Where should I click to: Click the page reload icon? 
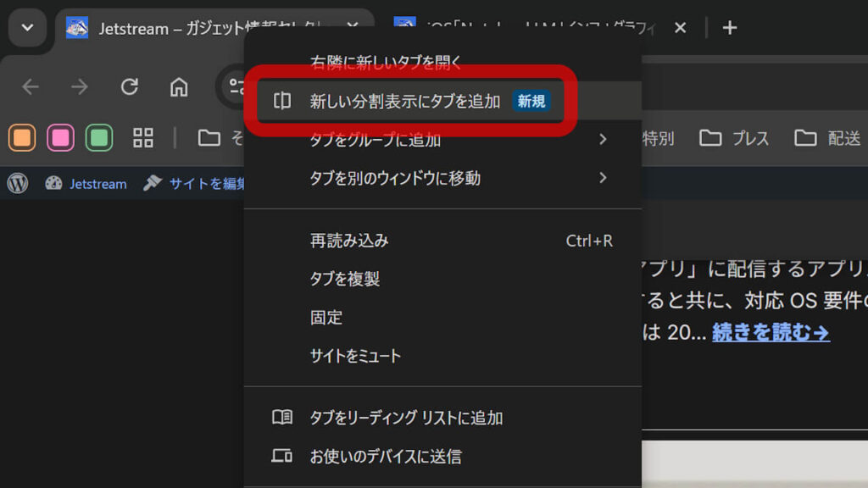click(x=130, y=87)
